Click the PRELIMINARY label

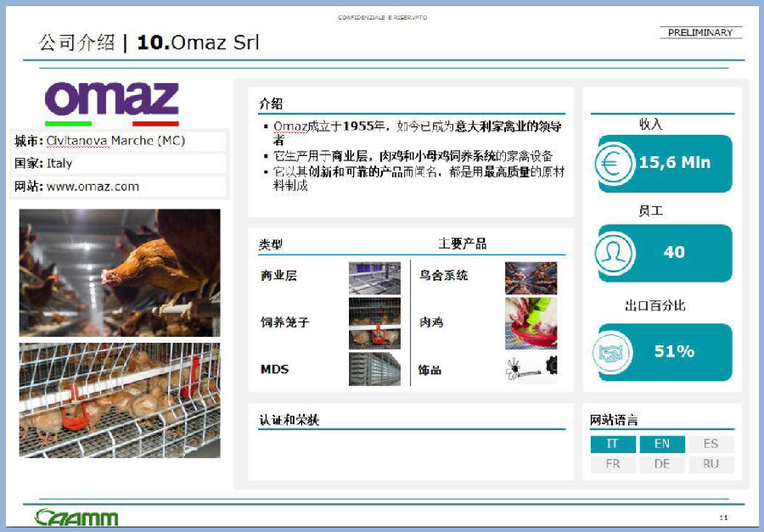click(x=700, y=32)
